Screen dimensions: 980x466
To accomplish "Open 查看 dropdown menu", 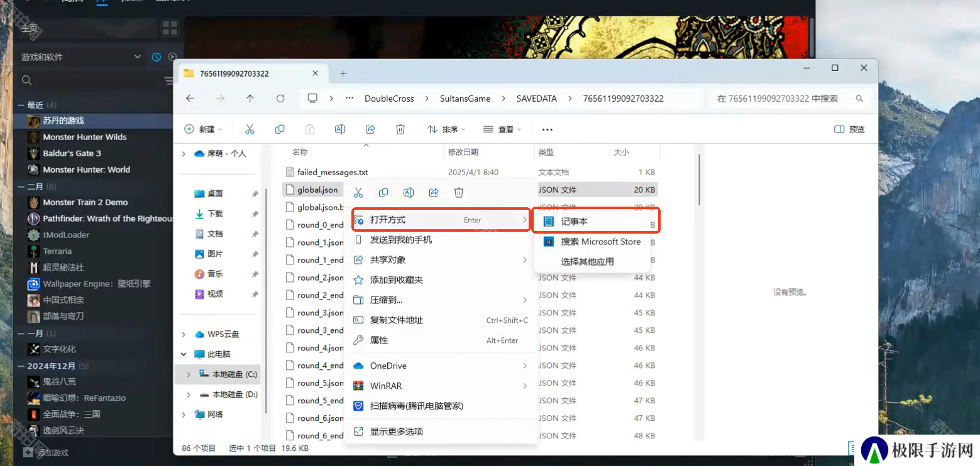I will [502, 129].
